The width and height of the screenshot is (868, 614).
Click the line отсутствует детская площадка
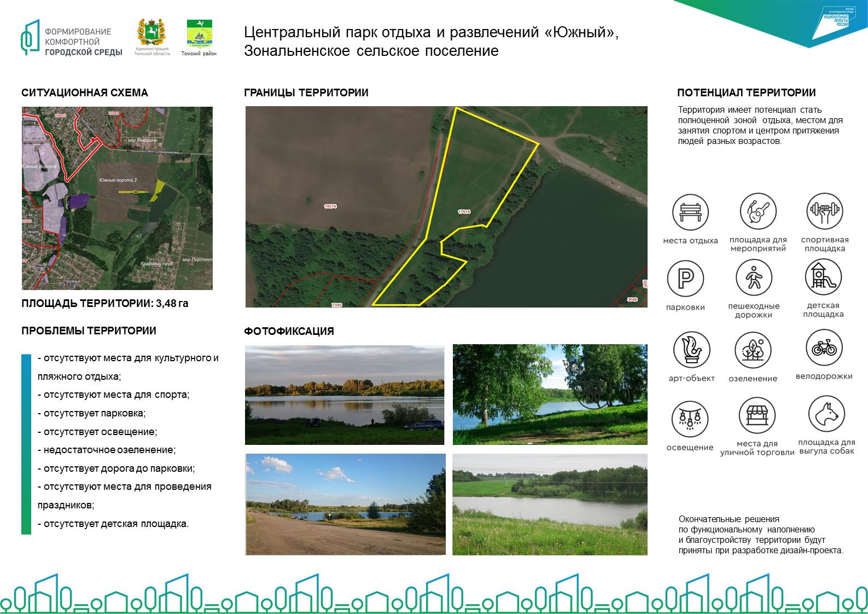click(x=113, y=524)
